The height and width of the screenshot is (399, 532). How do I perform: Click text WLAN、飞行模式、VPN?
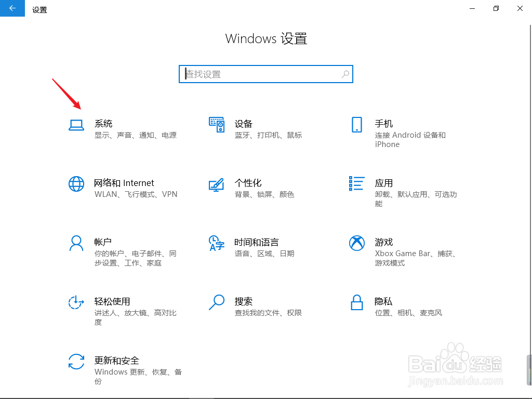coord(136,194)
